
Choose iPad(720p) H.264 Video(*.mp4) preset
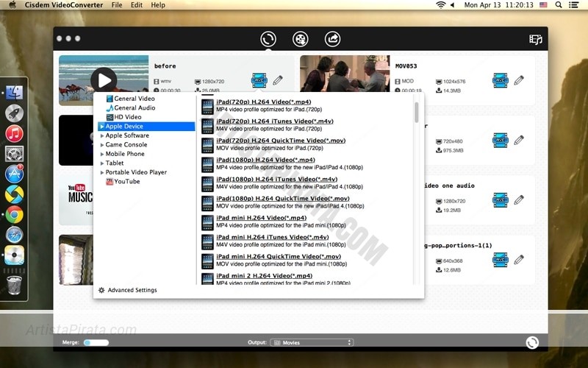pyautogui.click(x=264, y=102)
